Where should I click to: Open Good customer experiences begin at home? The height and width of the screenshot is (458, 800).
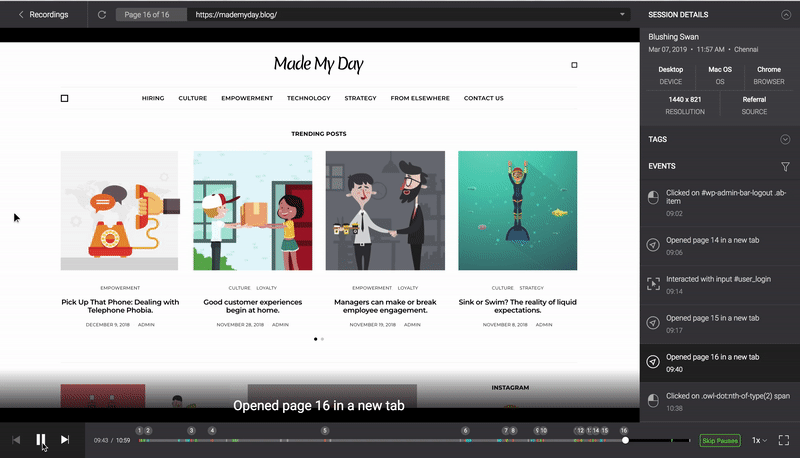click(x=253, y=306)
